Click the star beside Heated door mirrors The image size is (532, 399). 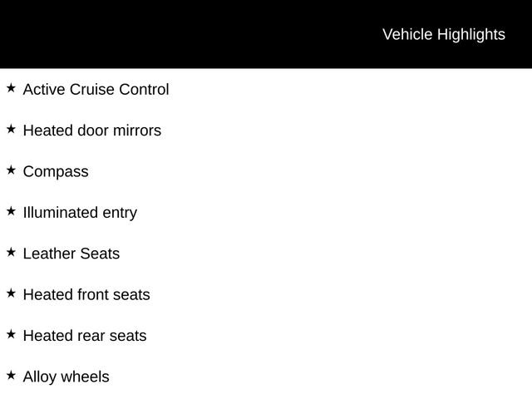[11, 129]
